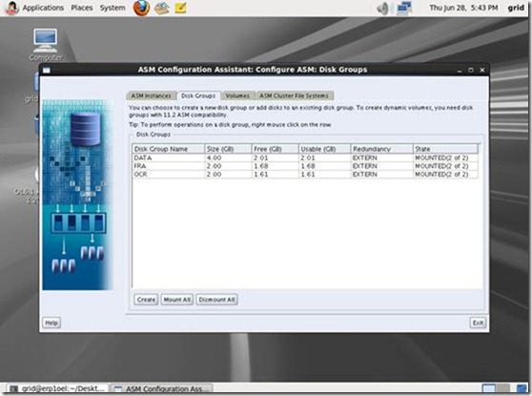This screenshot has height=396, width=532.
Task: Select the OCR disk group row
Action: 305,175
